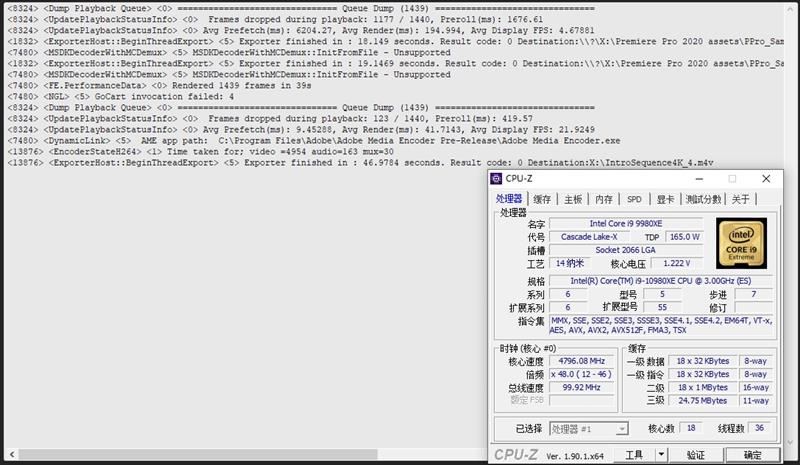Click the 24.75 MBytes L3 cache value
This screenshot has height=465, width=800.
click(703, 401)
